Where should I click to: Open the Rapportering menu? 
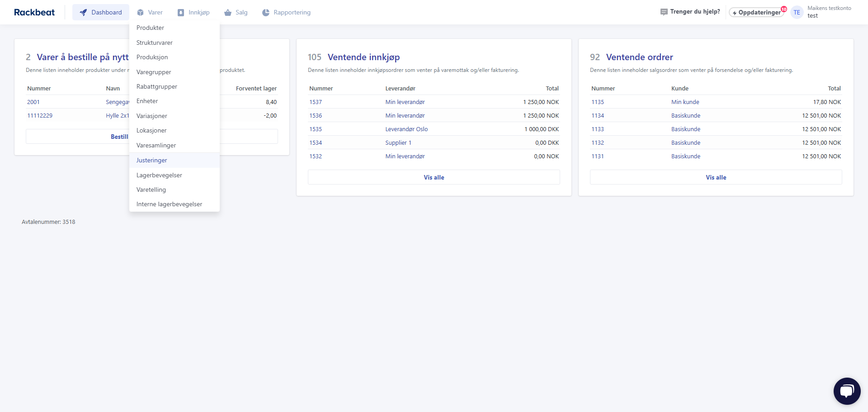point(292,13)
